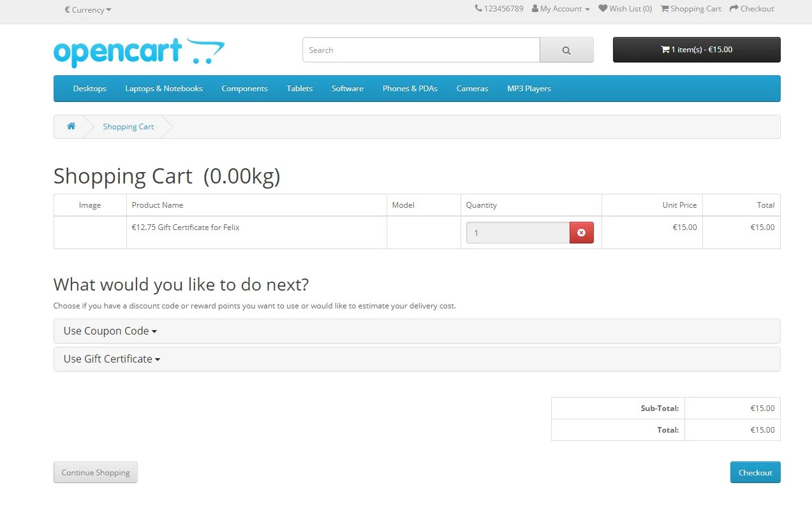Click the Quantity input field
The image size is (812, 520).
coord(518,233)
